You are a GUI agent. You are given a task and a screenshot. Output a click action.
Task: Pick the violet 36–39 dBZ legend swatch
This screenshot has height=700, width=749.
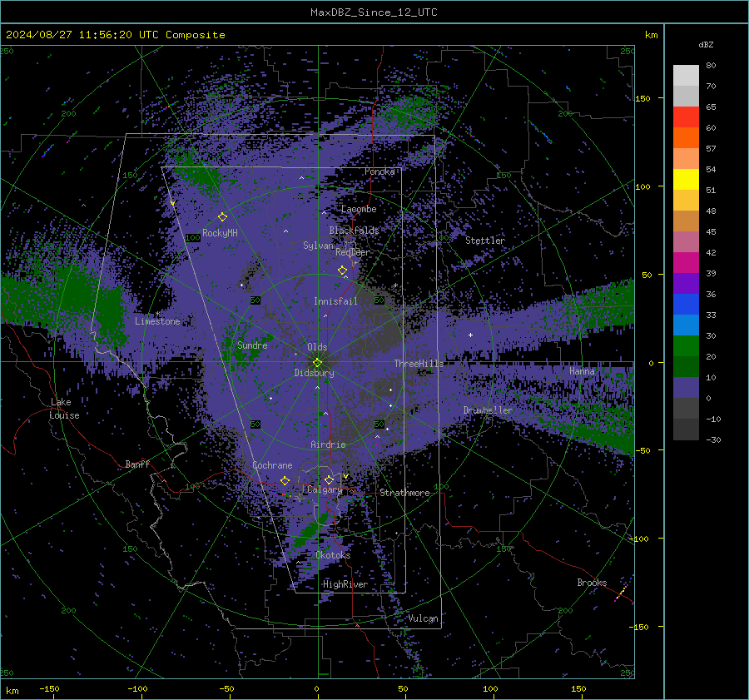686,284
